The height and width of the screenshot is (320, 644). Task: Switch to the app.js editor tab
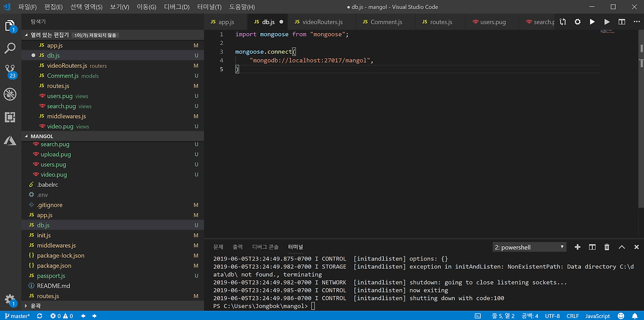tap(226, 22)
